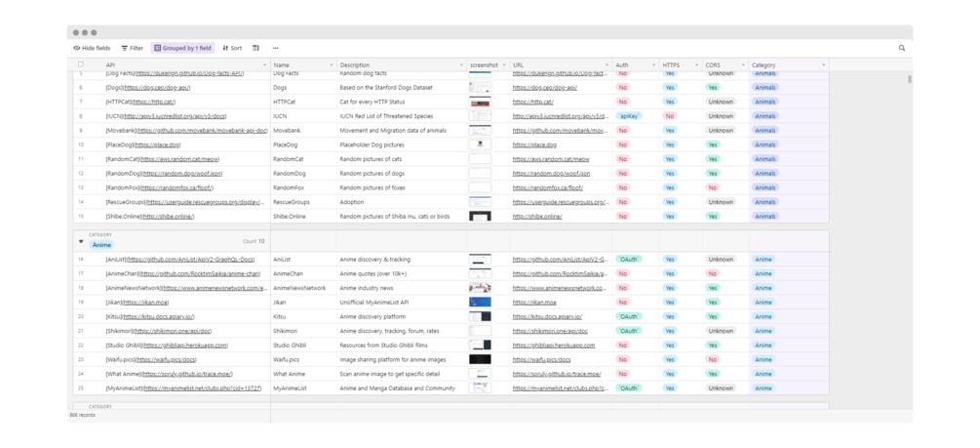Click 'Adoption' description cell for RescueGroups
The height and width of the screenshot is (448, 980).
(402, 202)
